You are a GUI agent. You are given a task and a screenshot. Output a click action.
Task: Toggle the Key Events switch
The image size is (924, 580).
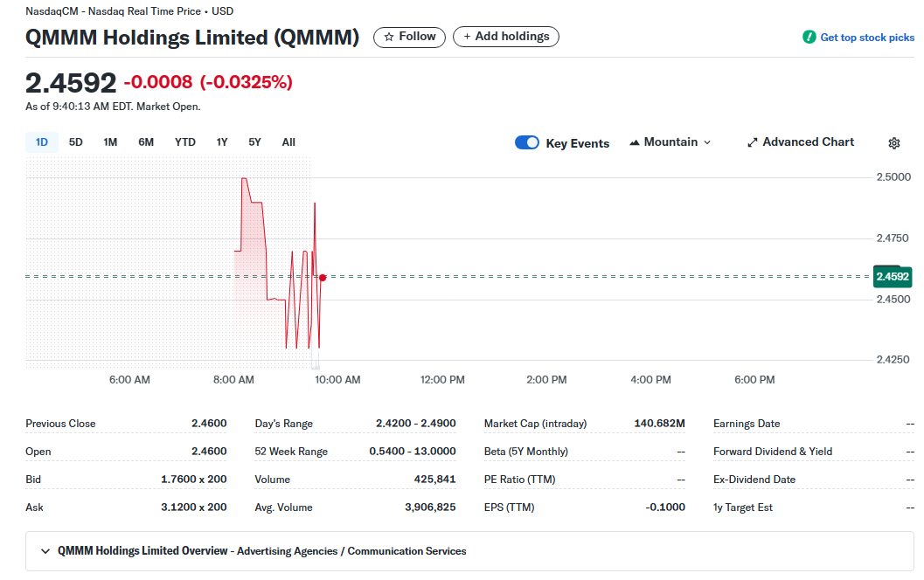[x=527, y=142]
